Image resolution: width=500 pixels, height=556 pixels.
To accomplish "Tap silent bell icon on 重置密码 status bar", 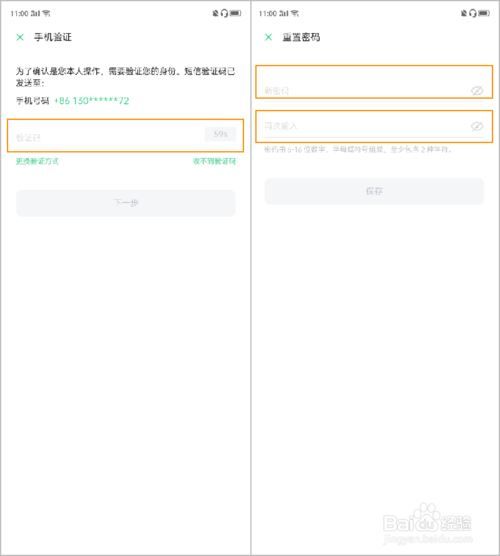I will pos(464,13).
